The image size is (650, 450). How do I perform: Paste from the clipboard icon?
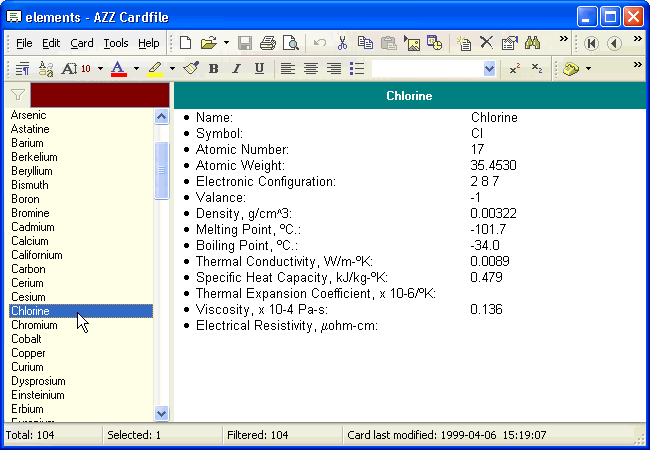[x=388, y=43]
